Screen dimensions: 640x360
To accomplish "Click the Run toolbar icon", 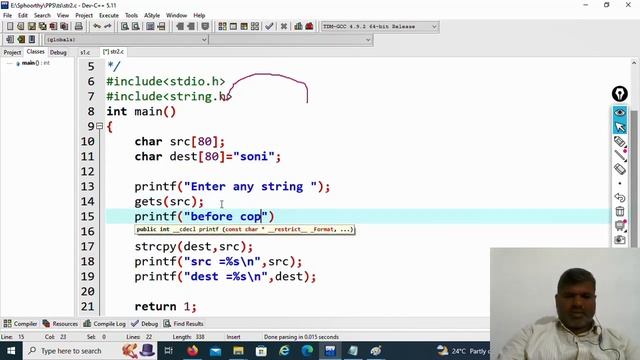I will (233, 27).
